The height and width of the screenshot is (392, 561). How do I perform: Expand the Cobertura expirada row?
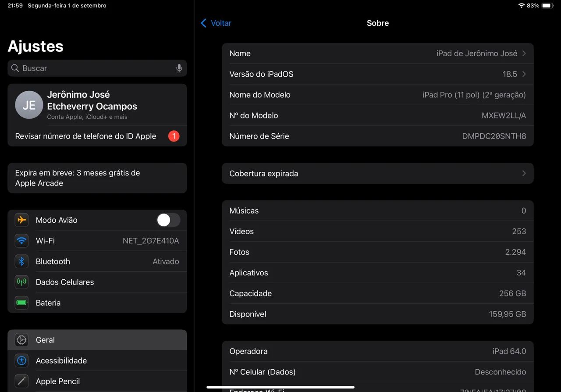(x=377, y=174)
